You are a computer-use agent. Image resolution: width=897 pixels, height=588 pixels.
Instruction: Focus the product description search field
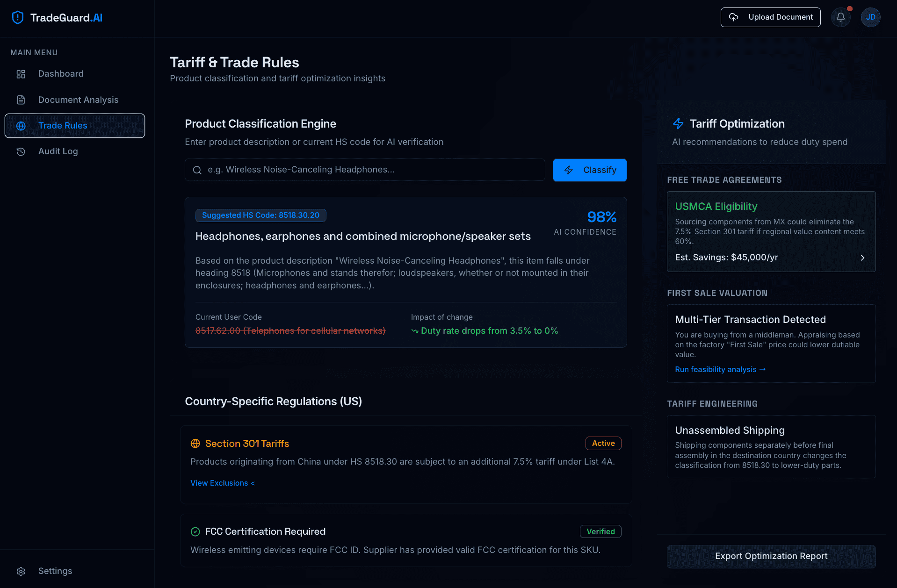(369, 170)
